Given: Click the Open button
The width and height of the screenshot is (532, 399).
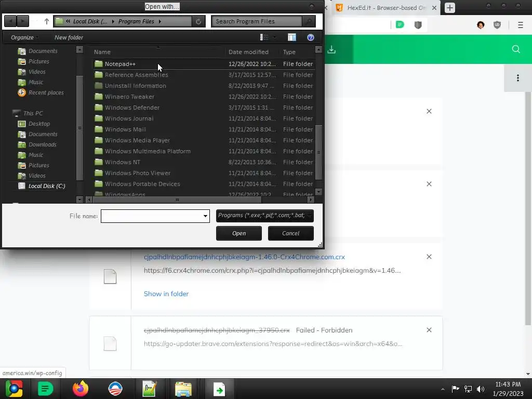Looking at the screenshot, I should coord(239,233).
